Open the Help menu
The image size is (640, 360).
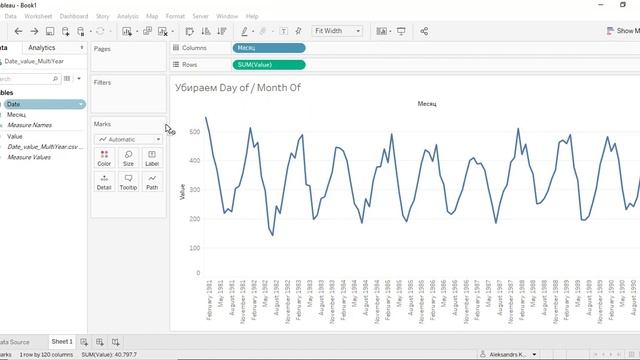coord(252,16)
